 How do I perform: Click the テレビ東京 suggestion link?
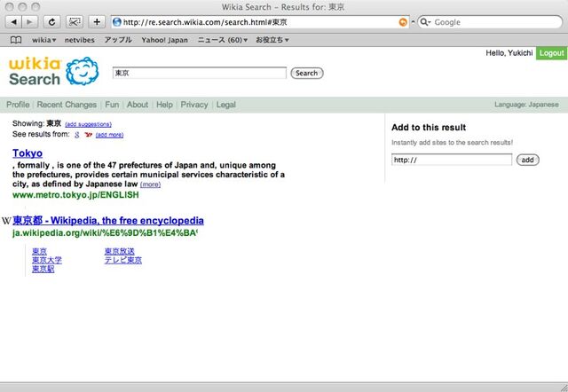(123, 260)
